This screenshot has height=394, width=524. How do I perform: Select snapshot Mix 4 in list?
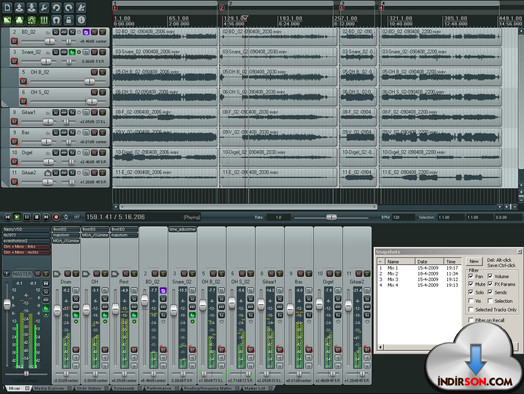click(x=419, y=285)
